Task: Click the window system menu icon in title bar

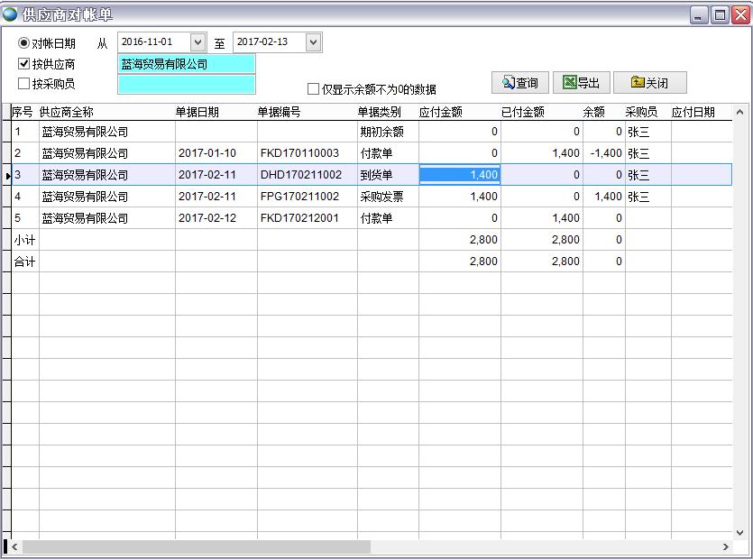Action: (x=10, y=11)
